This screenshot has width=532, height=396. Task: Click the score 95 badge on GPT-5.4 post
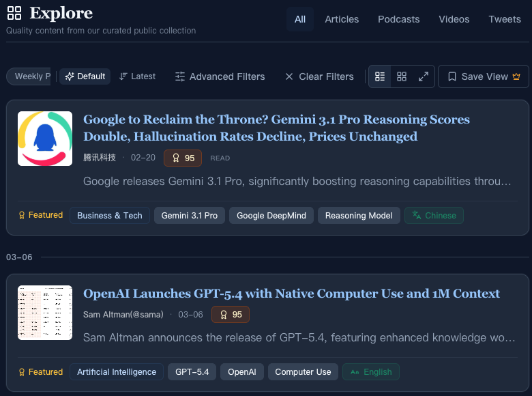tap(231, 315)
